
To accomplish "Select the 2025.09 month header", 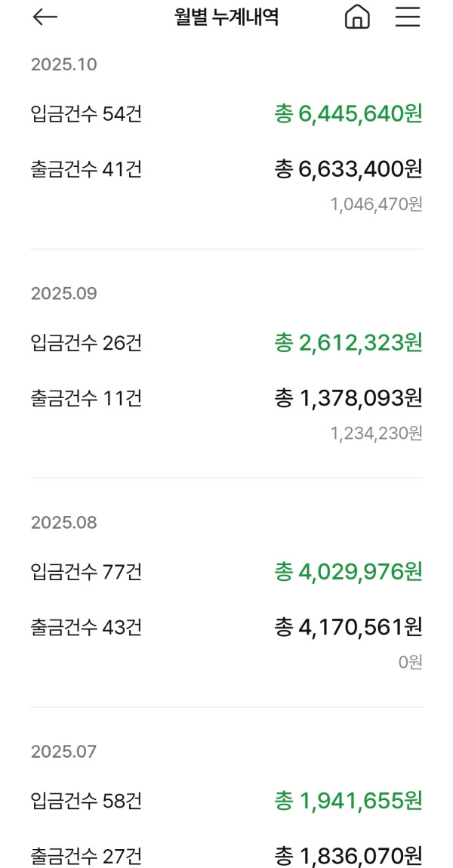I will 64,294.
